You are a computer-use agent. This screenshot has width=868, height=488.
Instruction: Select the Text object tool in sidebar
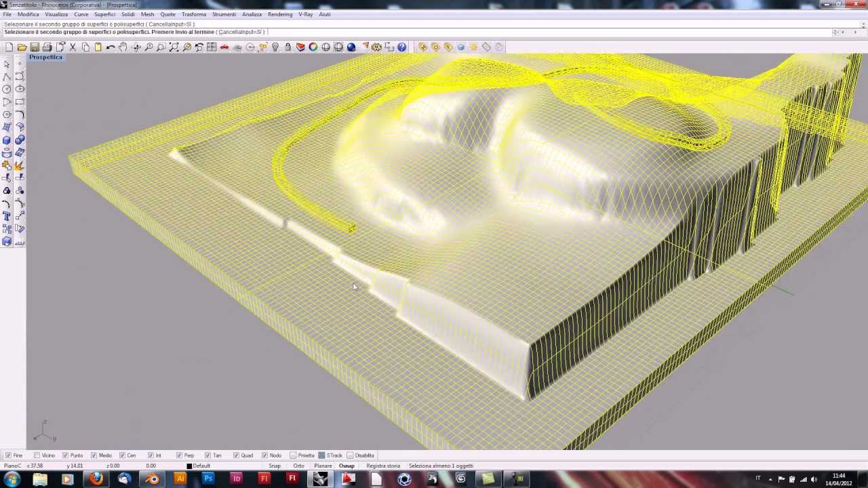coord(7,216)
